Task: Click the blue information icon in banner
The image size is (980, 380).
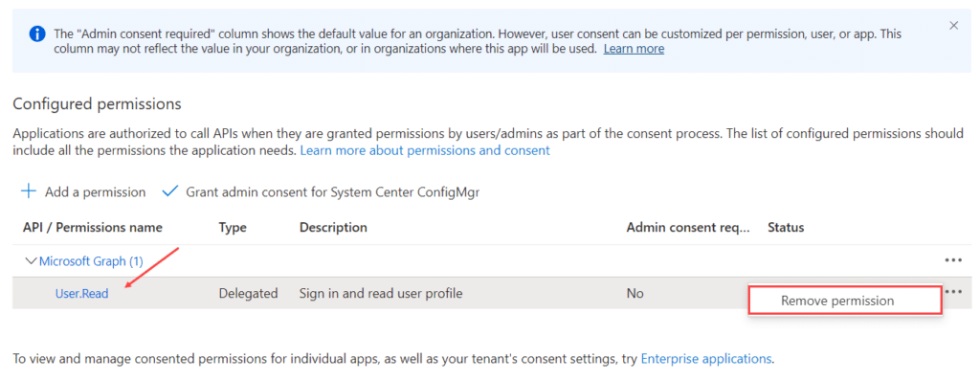Action: click(37, 34)
